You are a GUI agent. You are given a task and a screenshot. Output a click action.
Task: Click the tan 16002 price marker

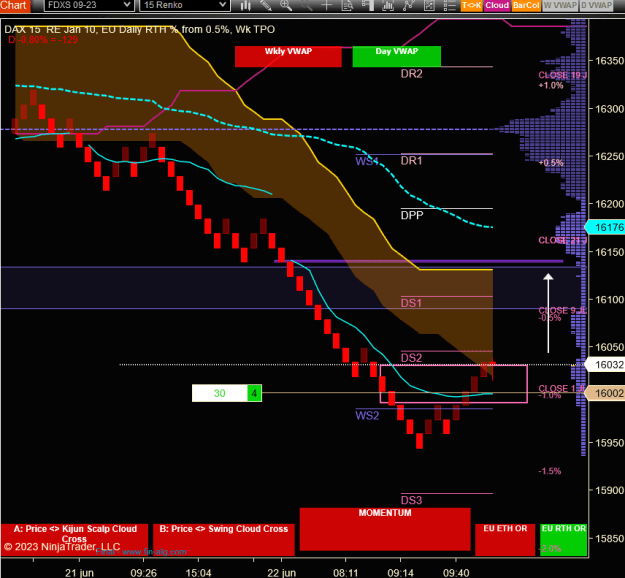coord(606,393)
